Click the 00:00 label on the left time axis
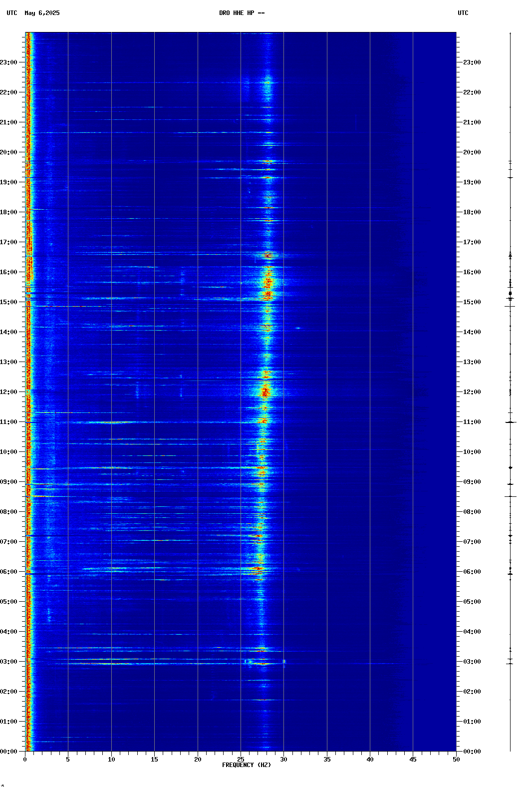The image size is (532, 791). (8, 752)
